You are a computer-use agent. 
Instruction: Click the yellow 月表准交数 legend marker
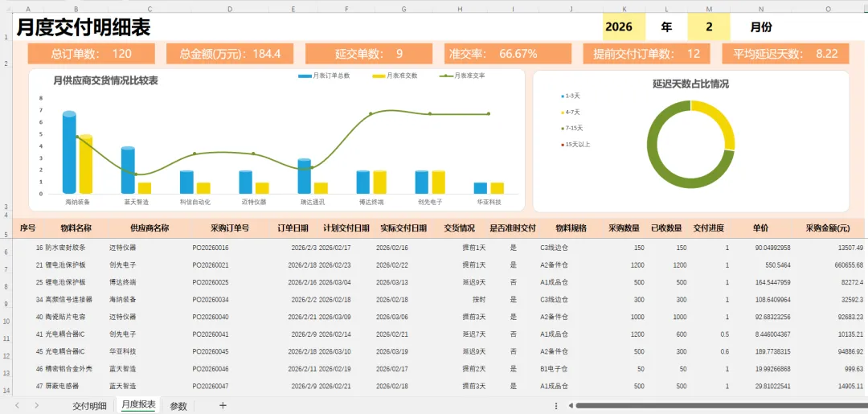379,76
